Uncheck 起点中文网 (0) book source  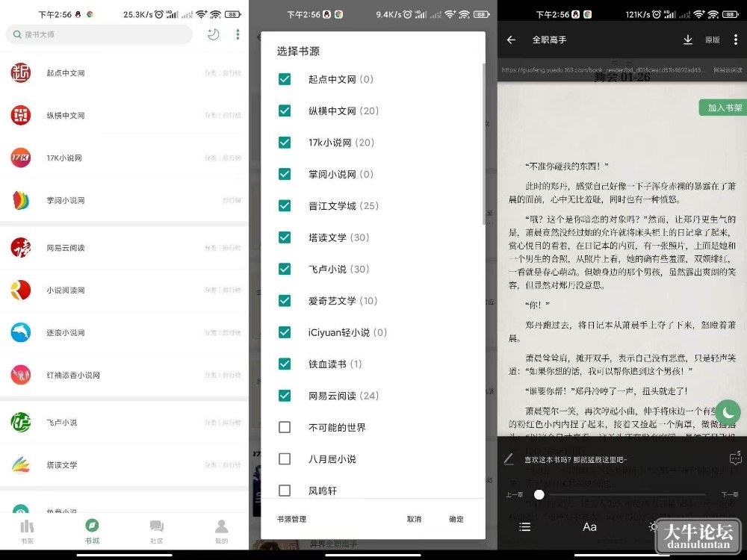click(x=285, y=79)
